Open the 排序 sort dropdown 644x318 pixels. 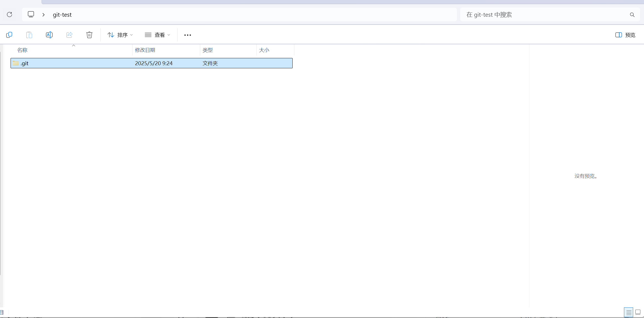120,35
